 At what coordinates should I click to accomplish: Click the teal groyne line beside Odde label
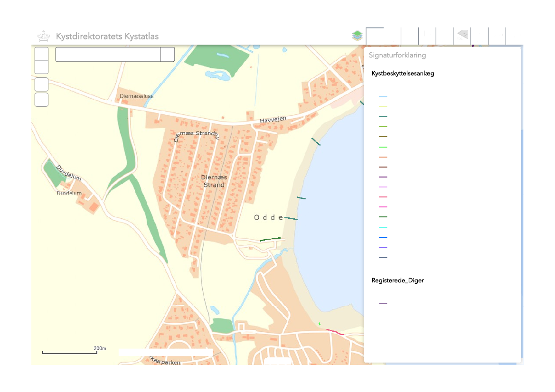click(291, 219)
